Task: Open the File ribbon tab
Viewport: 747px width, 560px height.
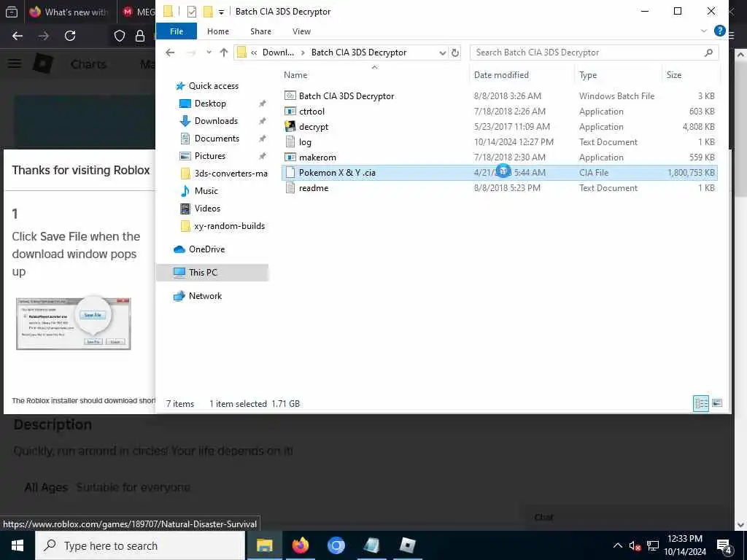Action: point(177,31)
